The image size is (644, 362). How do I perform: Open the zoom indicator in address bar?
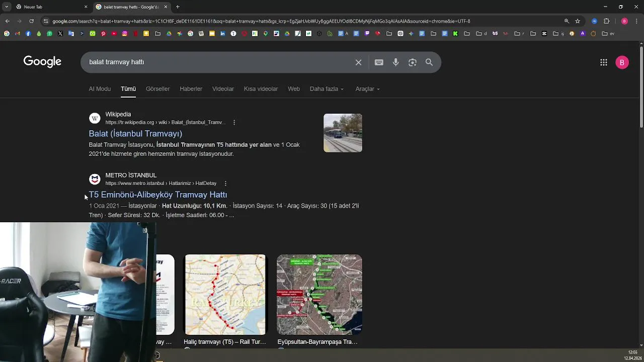coord(567,21)
